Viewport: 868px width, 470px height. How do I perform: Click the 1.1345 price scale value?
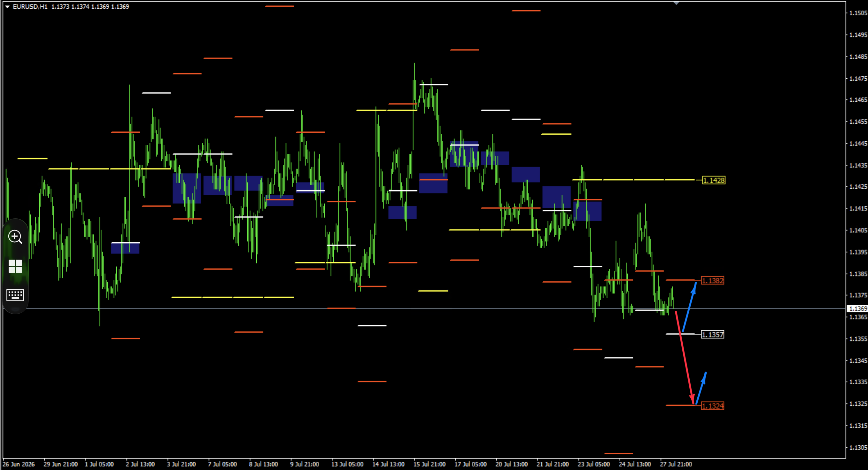(858, 361)
